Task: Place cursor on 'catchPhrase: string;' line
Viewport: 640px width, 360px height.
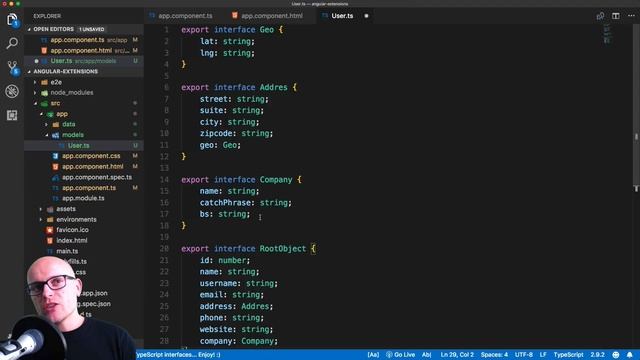Action: 245,202
